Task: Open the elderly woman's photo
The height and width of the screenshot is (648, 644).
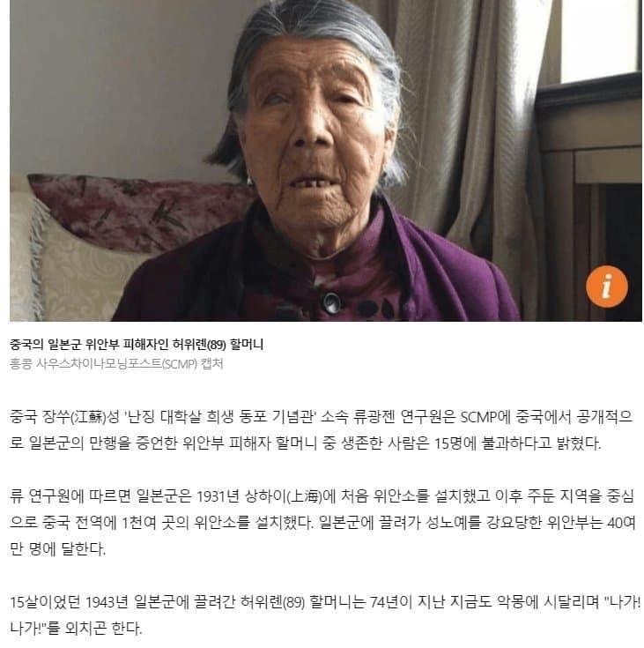Action: pyautogui.click(x=325, y=160)
